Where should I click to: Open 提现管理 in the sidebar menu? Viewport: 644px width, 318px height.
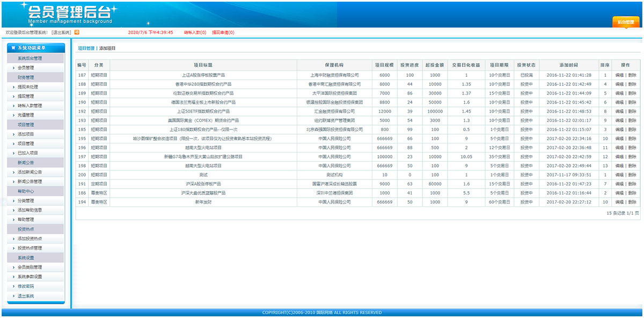click(x=26, y=96)
